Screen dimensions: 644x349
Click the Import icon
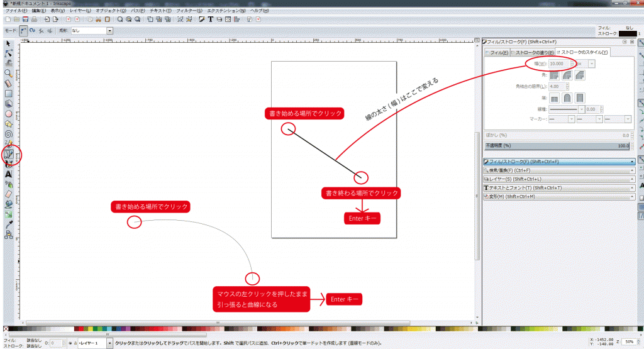47,19
